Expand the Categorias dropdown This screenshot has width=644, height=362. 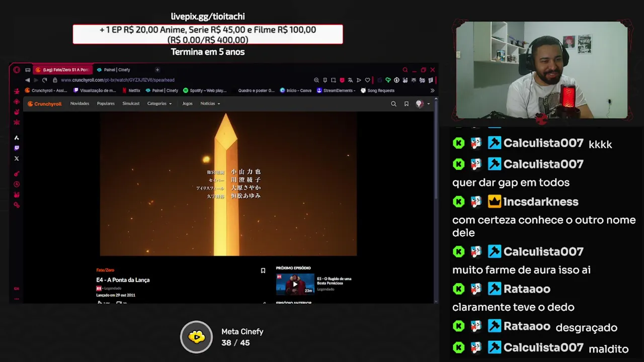tap(159, 104)
